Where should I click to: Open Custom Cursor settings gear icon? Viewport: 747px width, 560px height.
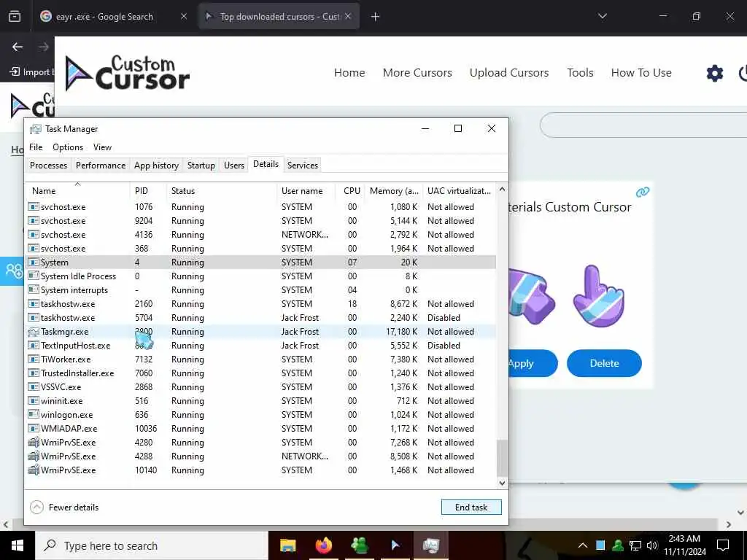pyautogui.click(x=715, y=74)
